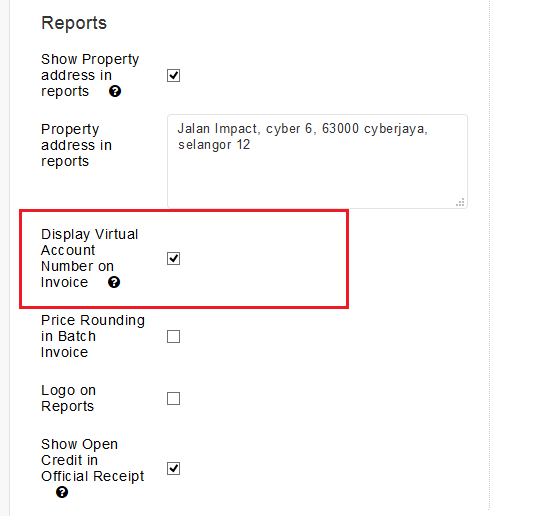Open help icon under Official Receipt label

point(62,492)
